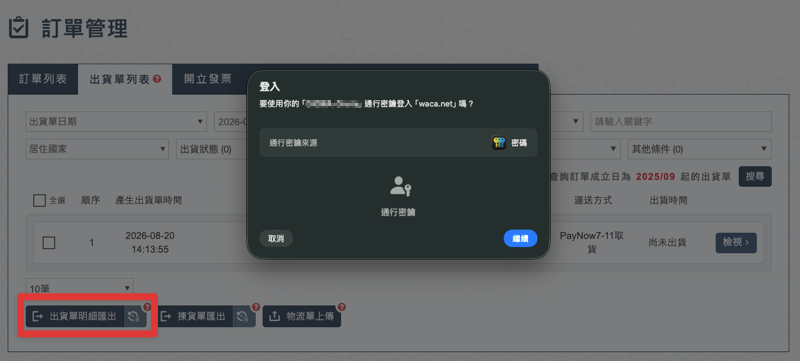Open the 出貨單日期 dropdown
The width and height of the screenshot is (800, 361).
click(x=116, y=121)
